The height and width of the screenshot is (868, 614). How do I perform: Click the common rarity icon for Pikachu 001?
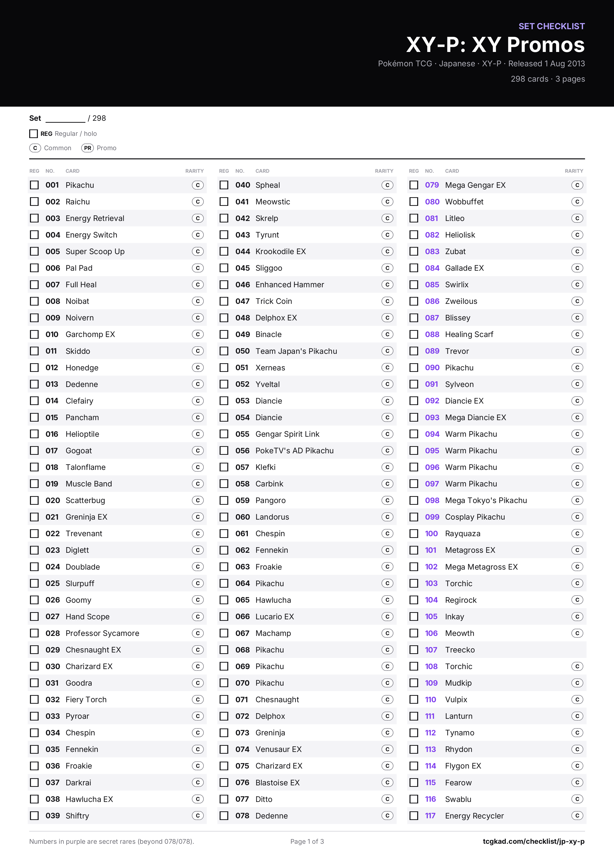[198, 185]
